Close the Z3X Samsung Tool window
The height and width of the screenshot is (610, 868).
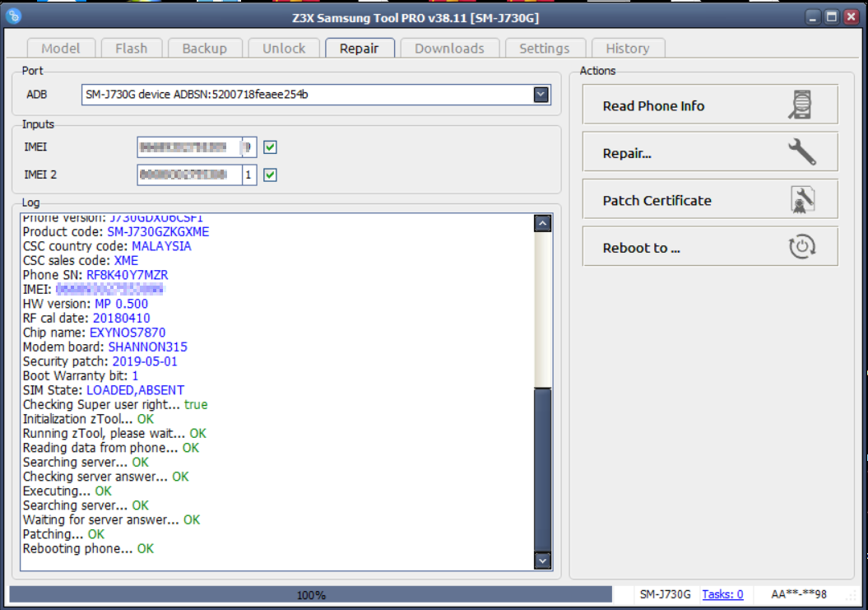(851, 17)
